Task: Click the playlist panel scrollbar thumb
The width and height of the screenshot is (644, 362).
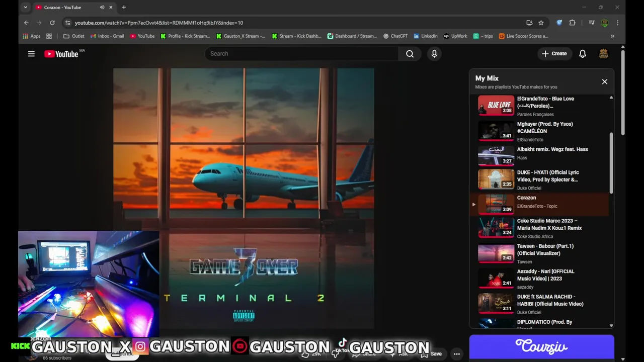Action: pyautogui.click(x=611, y=163)
